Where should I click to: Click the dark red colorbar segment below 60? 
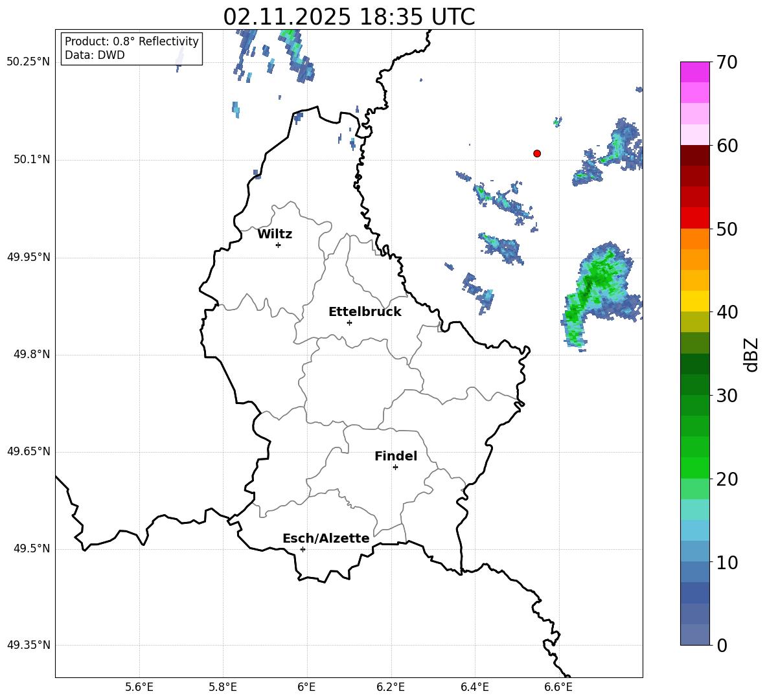coord(695,155)
